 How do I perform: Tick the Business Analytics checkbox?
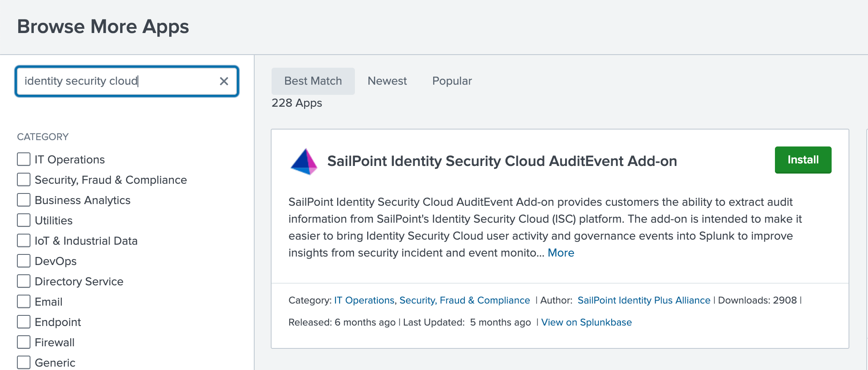[x=24, y=200]
